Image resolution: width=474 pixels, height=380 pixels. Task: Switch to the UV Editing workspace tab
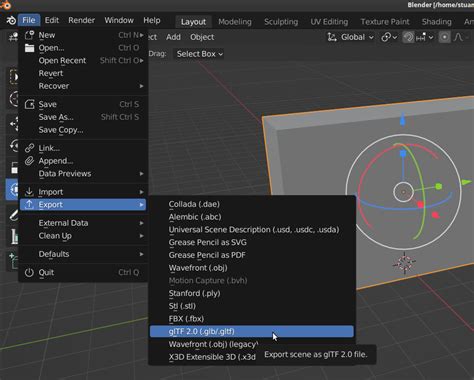point(329,22)
